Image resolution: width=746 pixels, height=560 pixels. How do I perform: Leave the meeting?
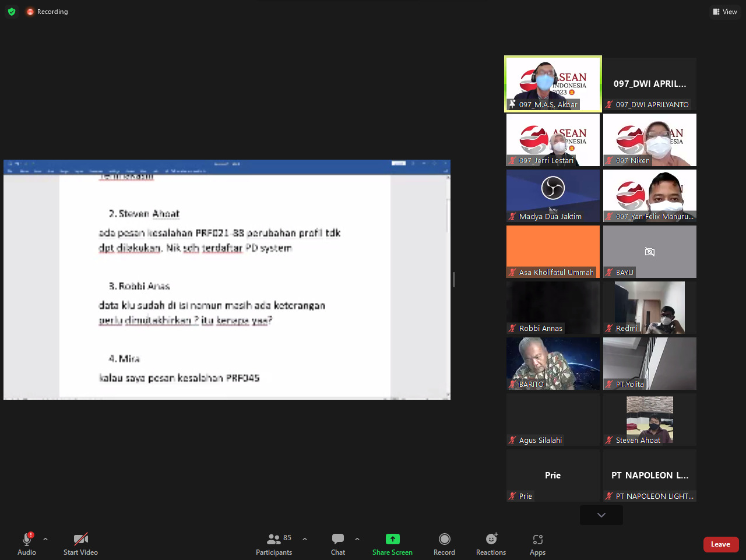click(720, 544)
